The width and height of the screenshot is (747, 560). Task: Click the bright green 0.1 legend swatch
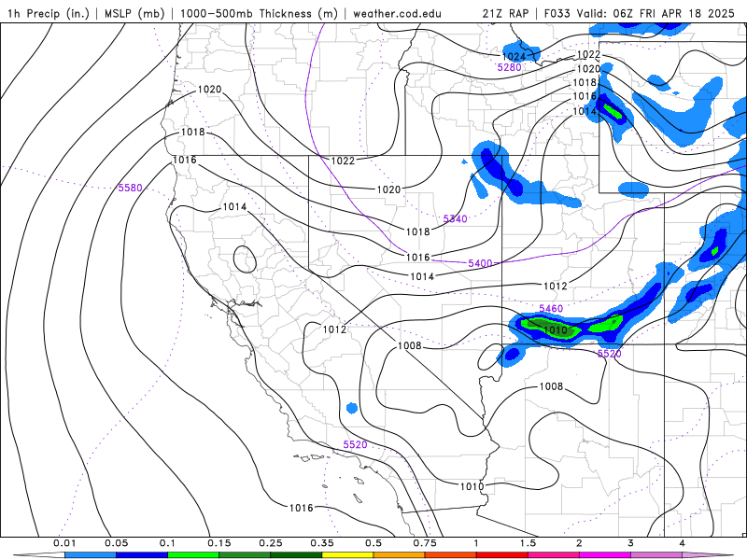point(193,555)
